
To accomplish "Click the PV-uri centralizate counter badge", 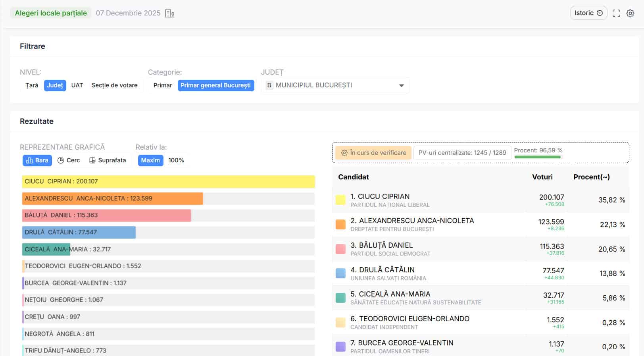I will 462,153.
